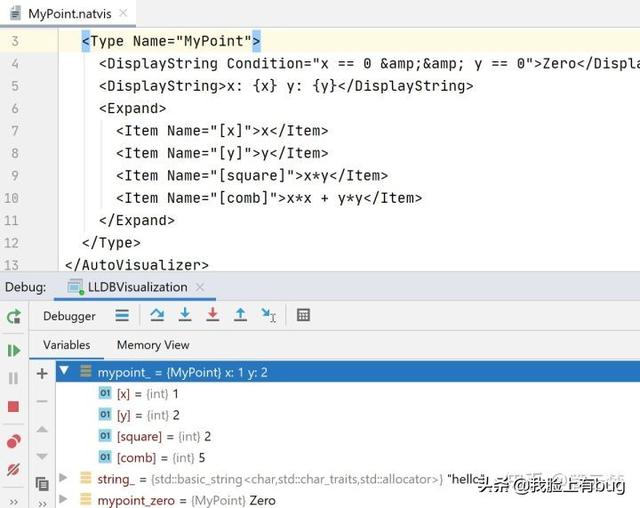Viewport: 640px width, 508px height.
Task: Select the mypoint_ = {MyPoint} row
Action: point(348,372)
